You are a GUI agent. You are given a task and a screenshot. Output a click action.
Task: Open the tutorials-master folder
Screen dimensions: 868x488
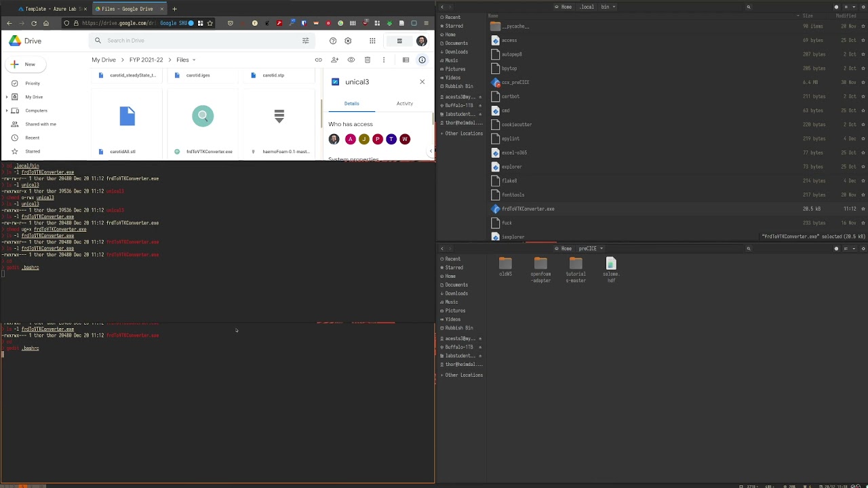(576, 270)
